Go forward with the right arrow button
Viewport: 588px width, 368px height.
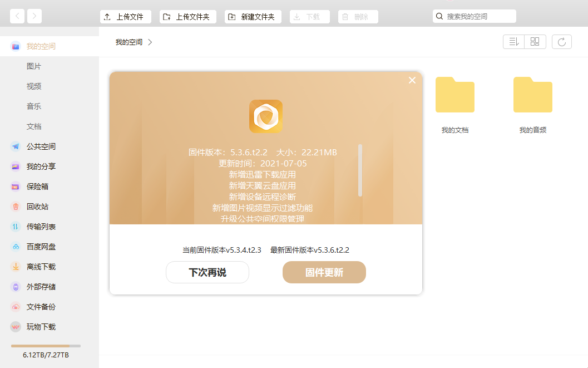tap(34, 16)
